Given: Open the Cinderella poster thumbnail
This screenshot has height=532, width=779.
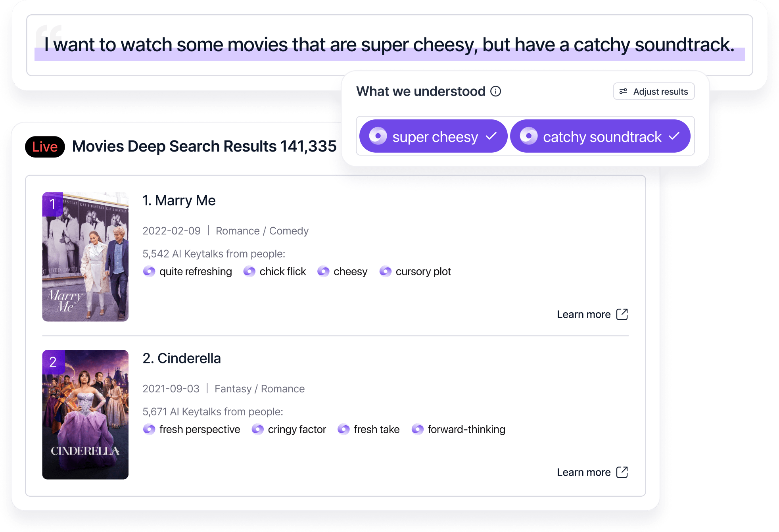Looking at the screenshot, I should (x=85, y=415).
